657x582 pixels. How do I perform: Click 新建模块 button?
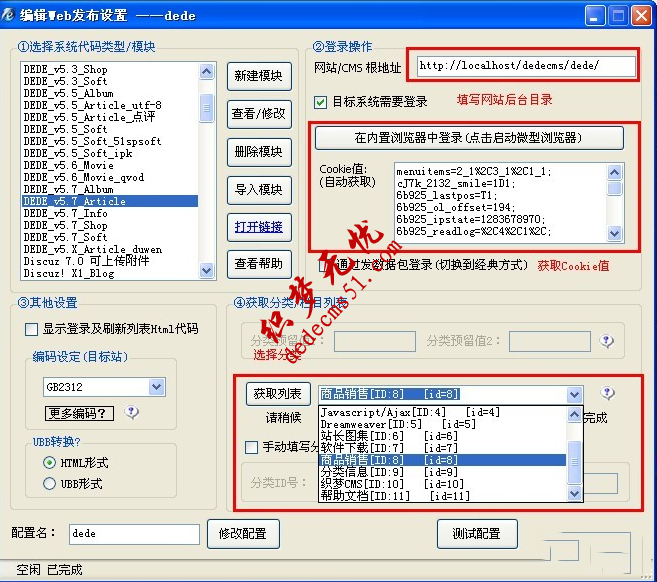(259, 76)
